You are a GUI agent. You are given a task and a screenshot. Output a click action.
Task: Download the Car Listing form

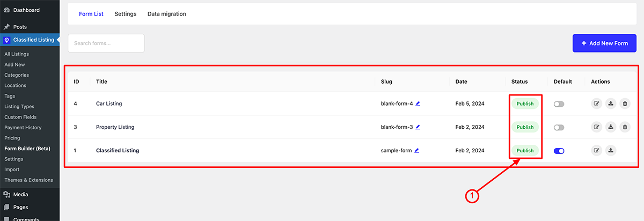pos(611,104)
